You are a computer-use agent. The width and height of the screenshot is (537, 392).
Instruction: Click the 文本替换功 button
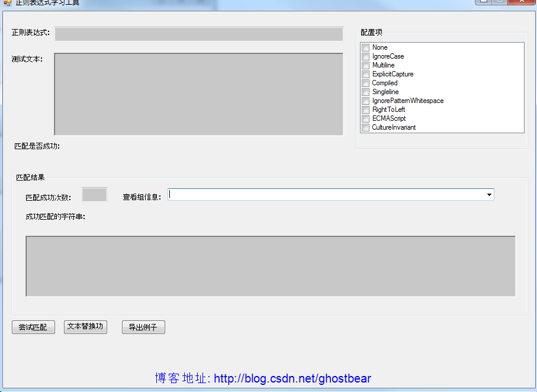tap(85, 327)
